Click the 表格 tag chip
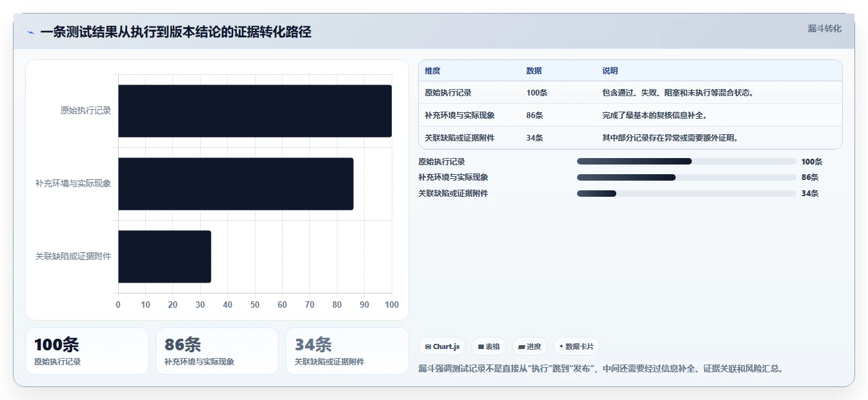The image size is (868, 400). point(489,346)
